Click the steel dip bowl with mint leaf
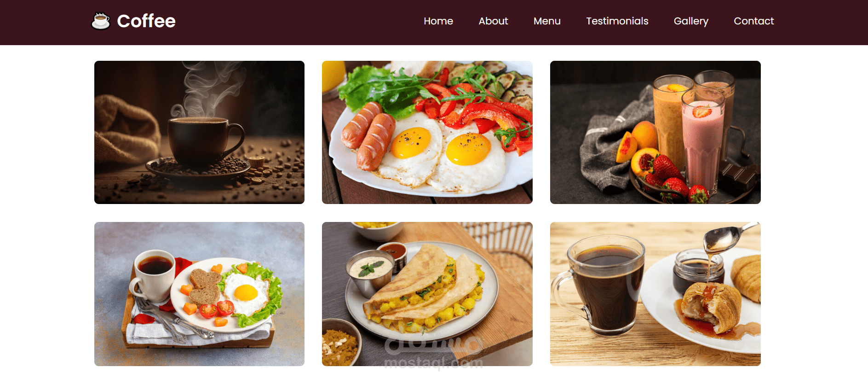This screenshot has height=379, width=868. (370, 273)
